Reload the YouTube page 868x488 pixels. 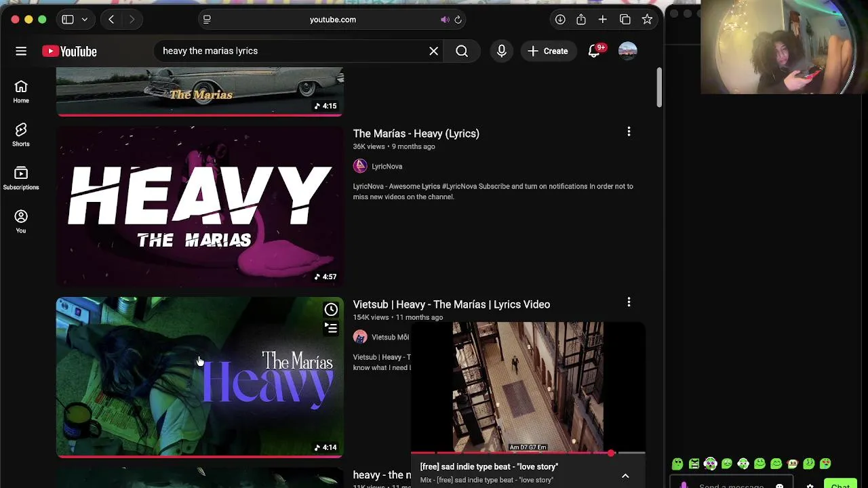(x=458, y=20)
